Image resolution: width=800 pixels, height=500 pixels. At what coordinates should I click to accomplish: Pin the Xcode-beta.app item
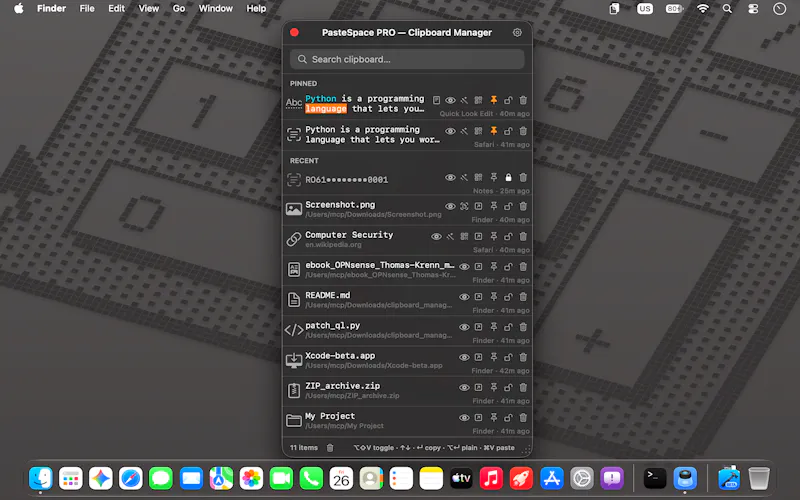(x=493, y=357)
